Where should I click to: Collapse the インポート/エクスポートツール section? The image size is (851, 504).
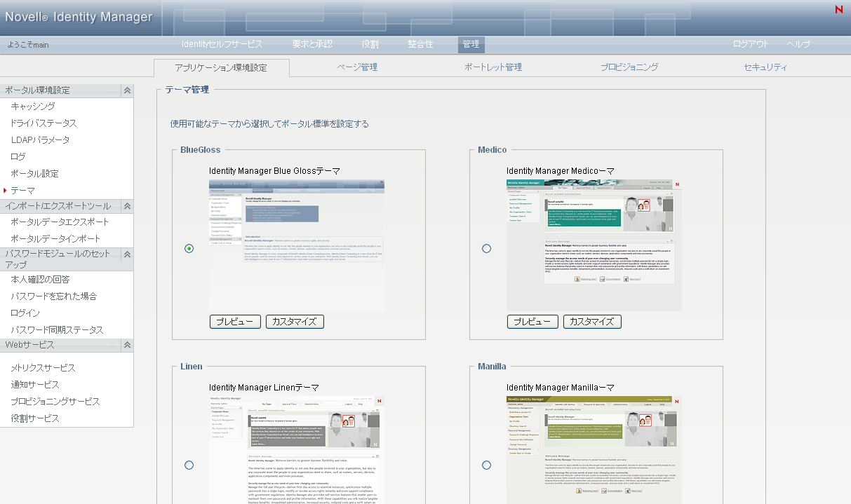(x=127, y=206)
